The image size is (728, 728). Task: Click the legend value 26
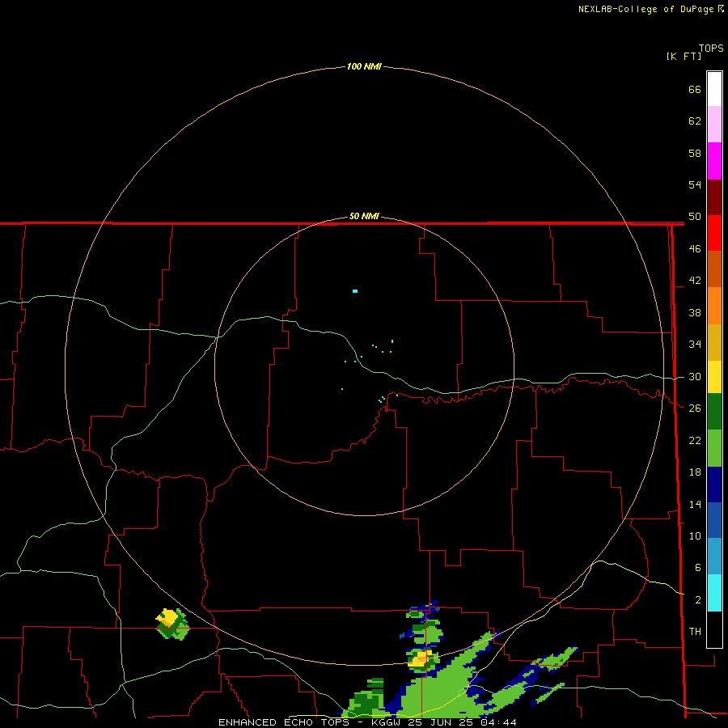[x=695, y=408]
